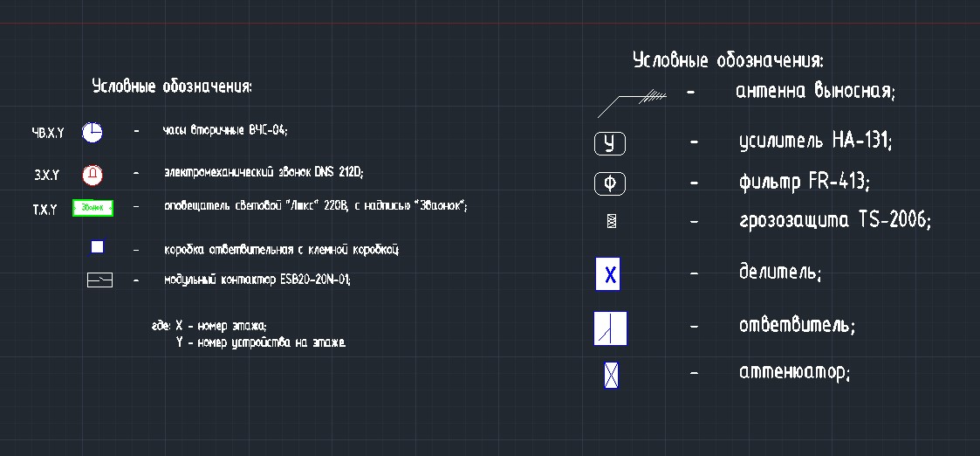Screen dimensions: 980x456
Task: Select the white branch box square symbol
Action: (98, 246)
